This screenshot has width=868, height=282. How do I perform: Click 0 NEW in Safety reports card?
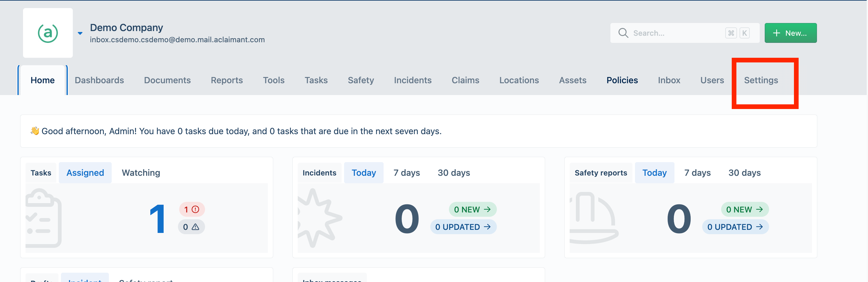[745, 209]
